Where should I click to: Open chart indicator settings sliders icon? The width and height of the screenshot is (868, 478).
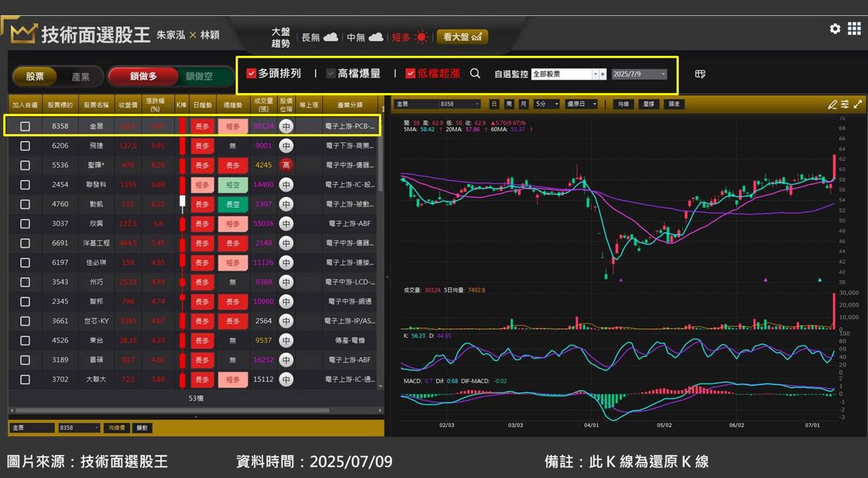pos(845,104)
